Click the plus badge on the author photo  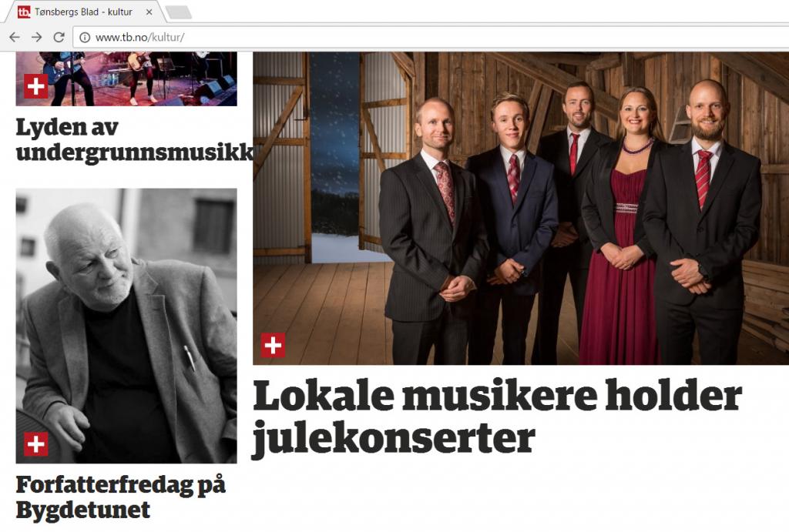pyautogui.click(x=36, y=443)
